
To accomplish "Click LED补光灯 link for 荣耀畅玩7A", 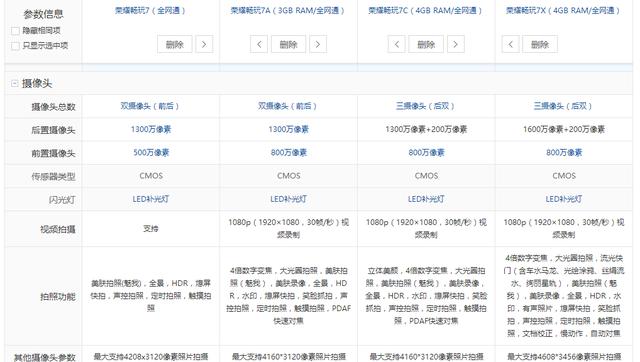I will 289,199.
